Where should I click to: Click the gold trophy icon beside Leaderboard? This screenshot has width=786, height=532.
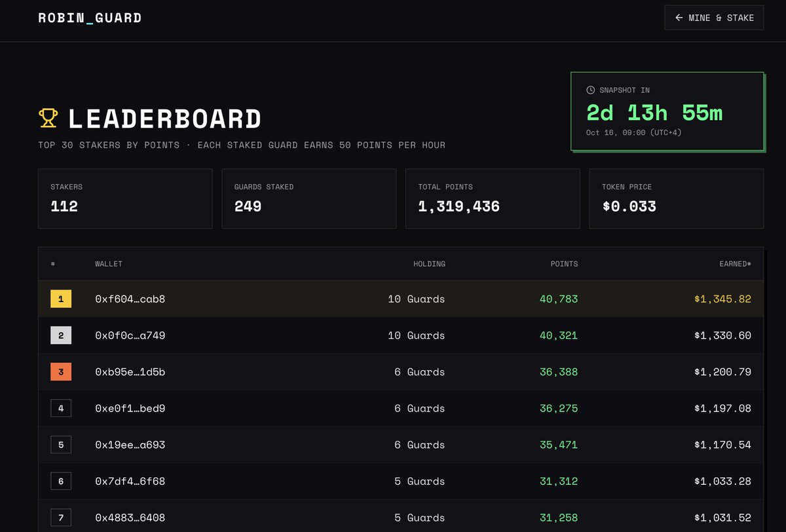[x=48, y=118]
